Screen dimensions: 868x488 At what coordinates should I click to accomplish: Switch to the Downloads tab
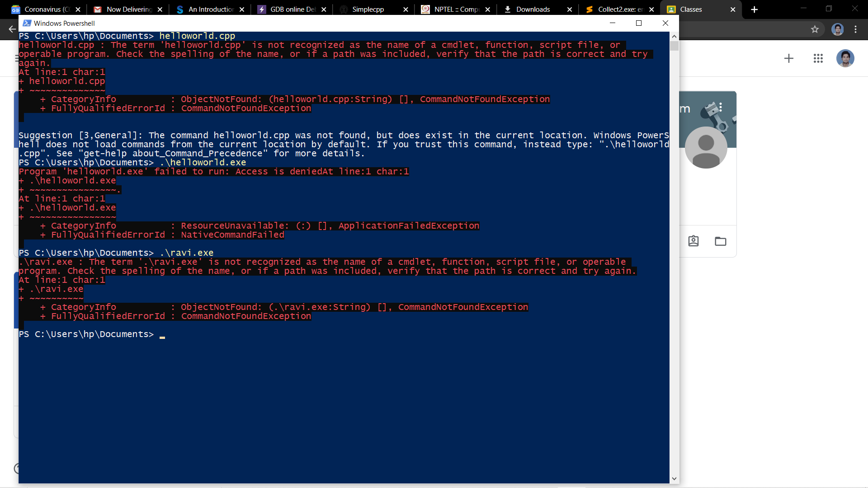533,9
